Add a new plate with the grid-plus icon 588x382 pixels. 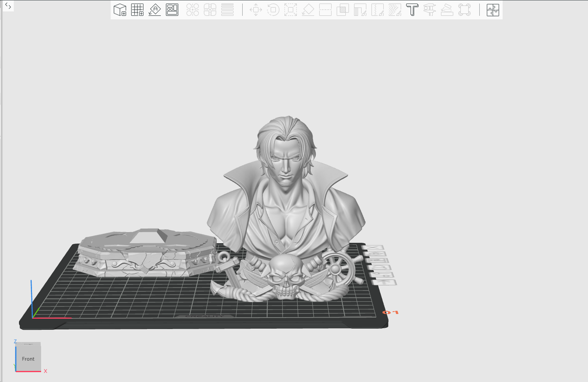pos(137,10)
